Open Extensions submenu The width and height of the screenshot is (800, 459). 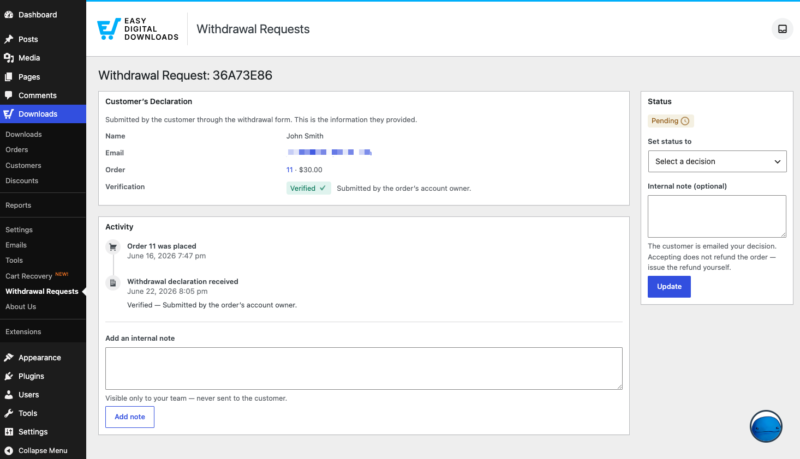click(23, 332)
